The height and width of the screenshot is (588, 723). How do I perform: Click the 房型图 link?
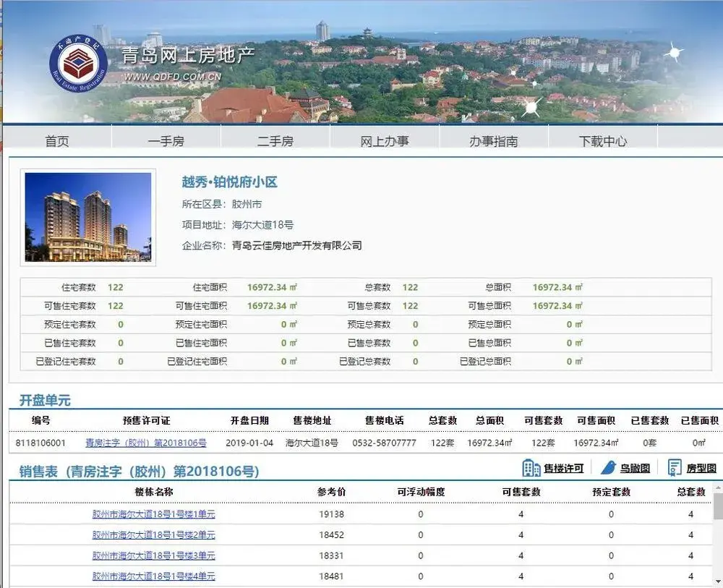tap(701, 469)
